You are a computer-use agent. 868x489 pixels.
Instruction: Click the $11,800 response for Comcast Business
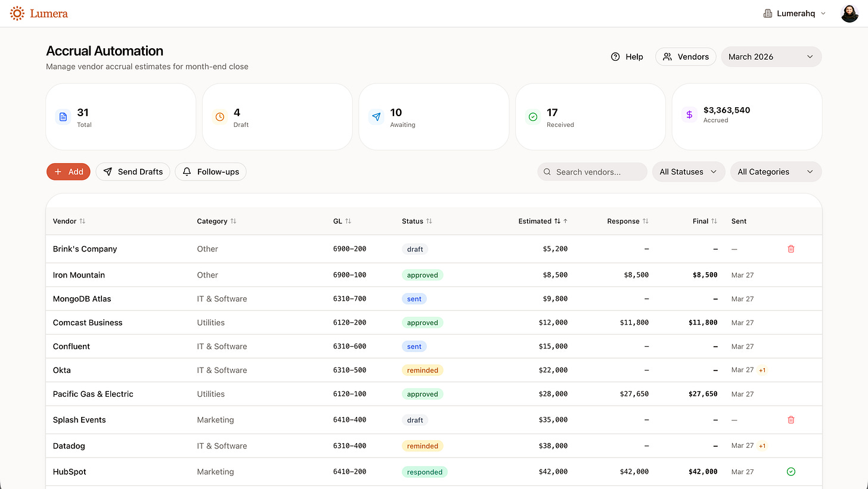(634, 323)
